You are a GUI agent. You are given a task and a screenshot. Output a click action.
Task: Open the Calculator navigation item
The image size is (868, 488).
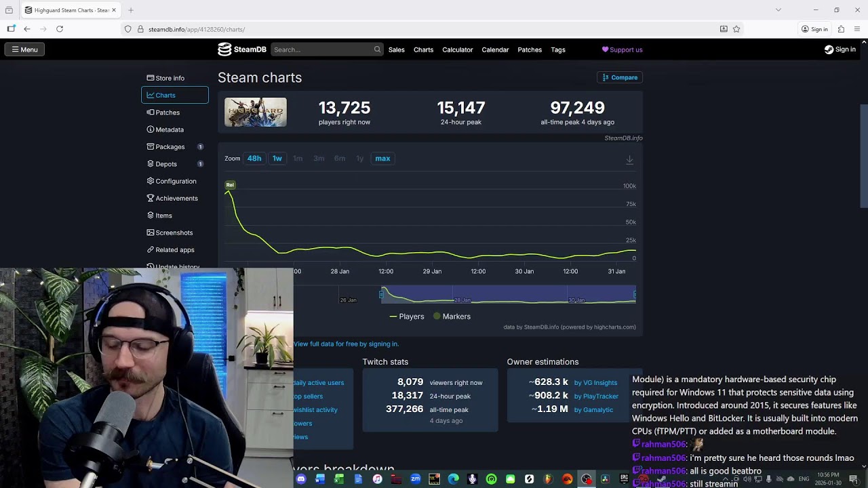pos(458,49)
